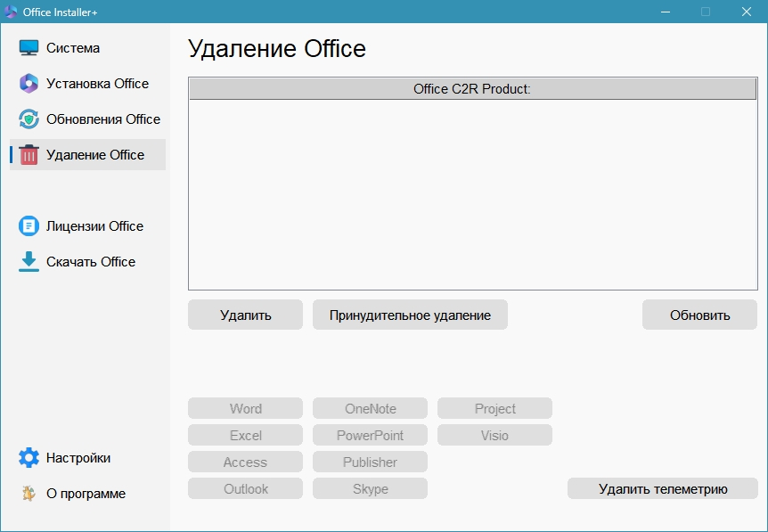The height and width of the screenshot is (532, 768).
Task: Click the Система monitor icon
Action: pos(29,48)
